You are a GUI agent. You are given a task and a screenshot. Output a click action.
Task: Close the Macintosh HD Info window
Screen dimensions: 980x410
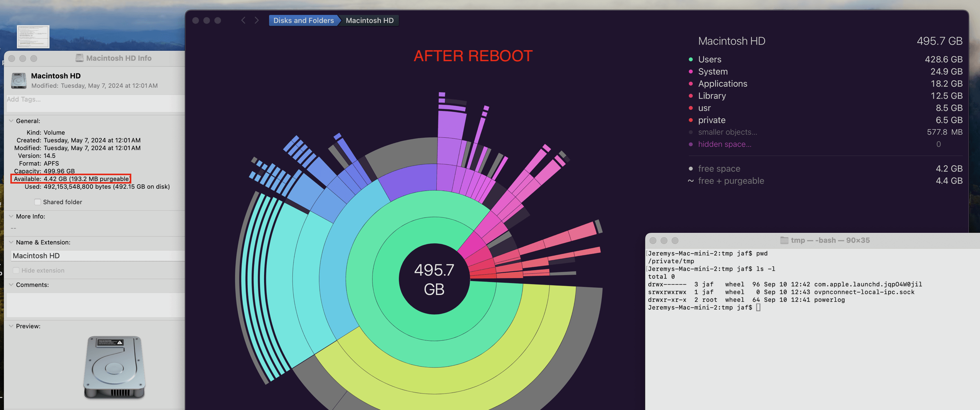pos(11,59)
